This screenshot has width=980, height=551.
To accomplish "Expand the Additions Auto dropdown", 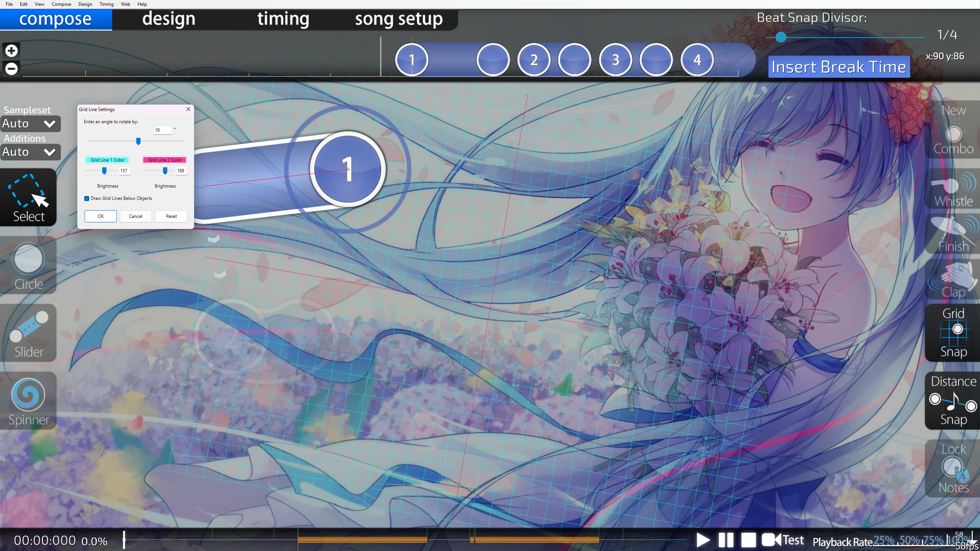I will click(31, 152).
